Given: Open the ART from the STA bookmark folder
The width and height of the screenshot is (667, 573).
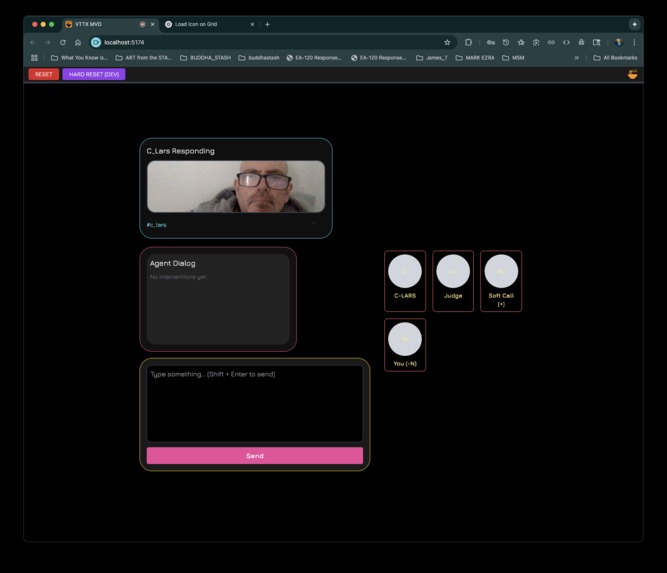Looking at the screenshot, I should [144, 57].
